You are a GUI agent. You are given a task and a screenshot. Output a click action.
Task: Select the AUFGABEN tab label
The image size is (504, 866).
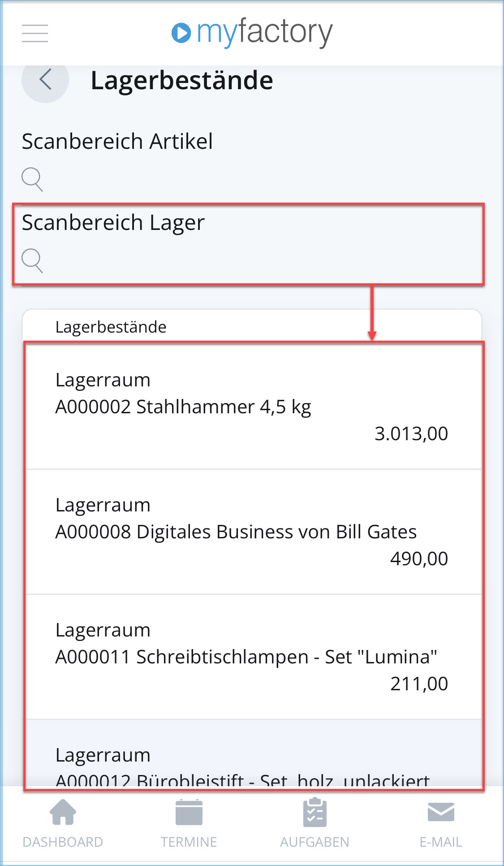pyautogui.click(x=314, y=842)
